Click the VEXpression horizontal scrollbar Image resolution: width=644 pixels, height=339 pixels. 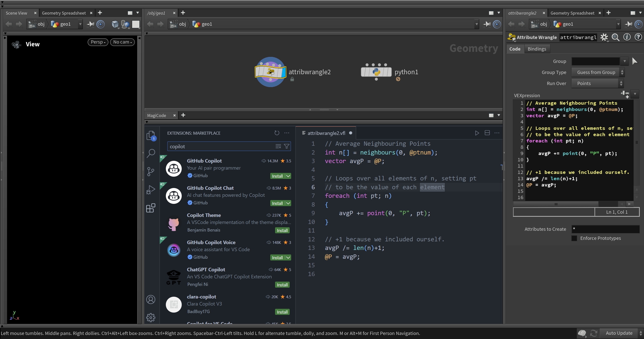pos(556,204)
